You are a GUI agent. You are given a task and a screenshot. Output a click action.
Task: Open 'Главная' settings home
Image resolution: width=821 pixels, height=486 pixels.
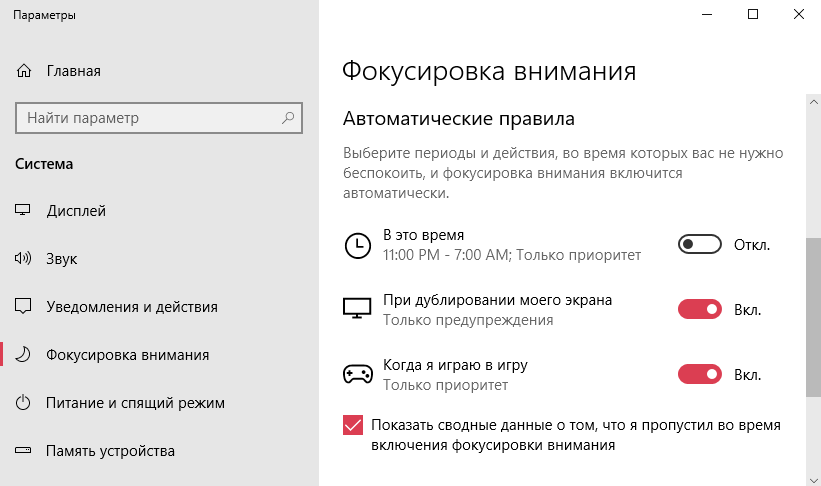[x=73, y=71]
